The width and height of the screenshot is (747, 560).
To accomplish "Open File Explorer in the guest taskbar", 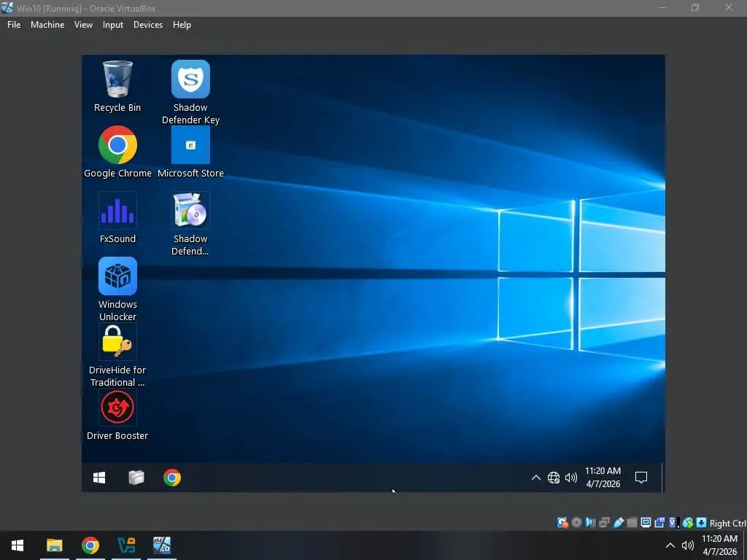I will point(136,478).
